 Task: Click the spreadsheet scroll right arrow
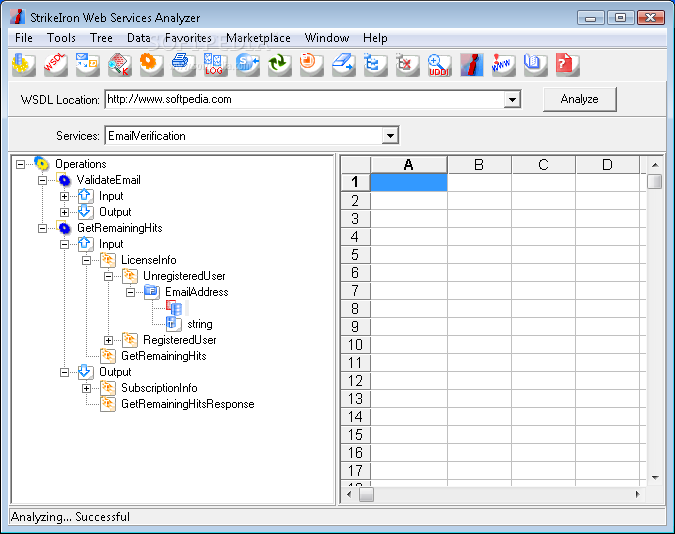[638, 494]
